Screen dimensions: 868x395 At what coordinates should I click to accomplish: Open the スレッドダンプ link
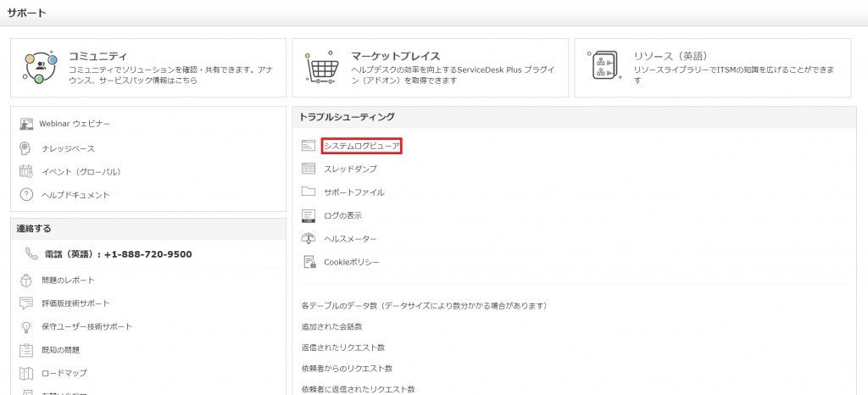[x=350, y=170]
